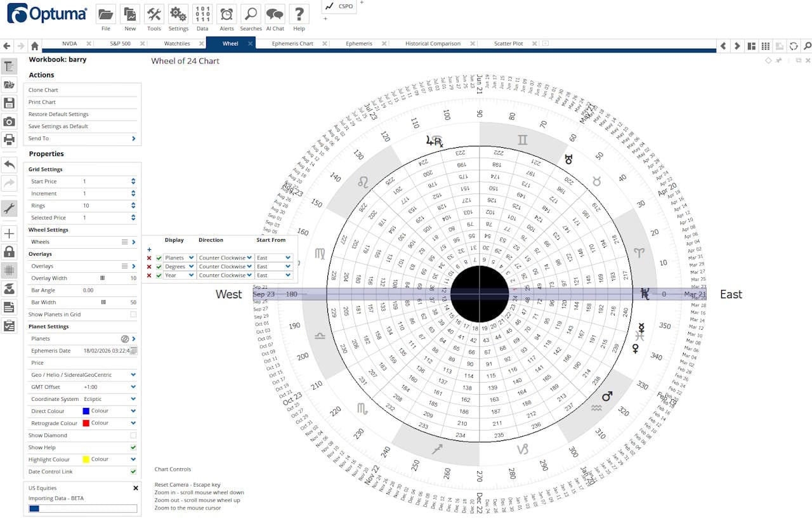Image resolution: width=812 pixels, height=519 pixels.
Task: Open the planet selector globe icon
Action: click(x=125, y=339)
